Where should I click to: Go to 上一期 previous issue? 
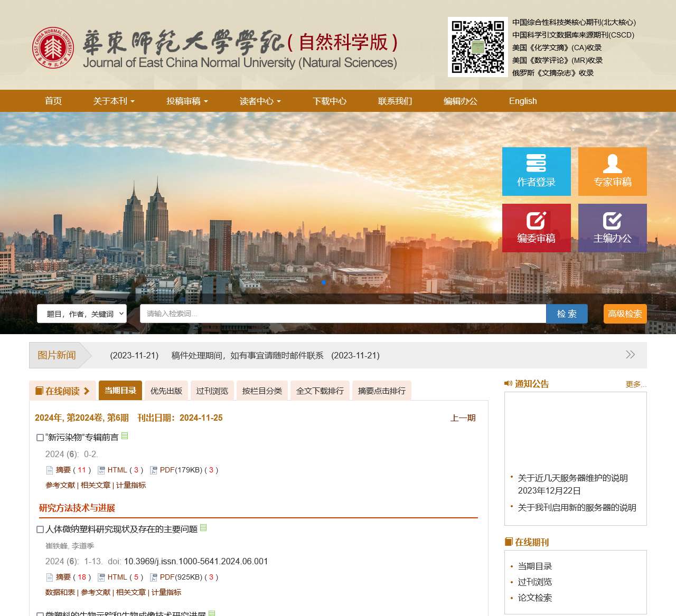(463, 418)
